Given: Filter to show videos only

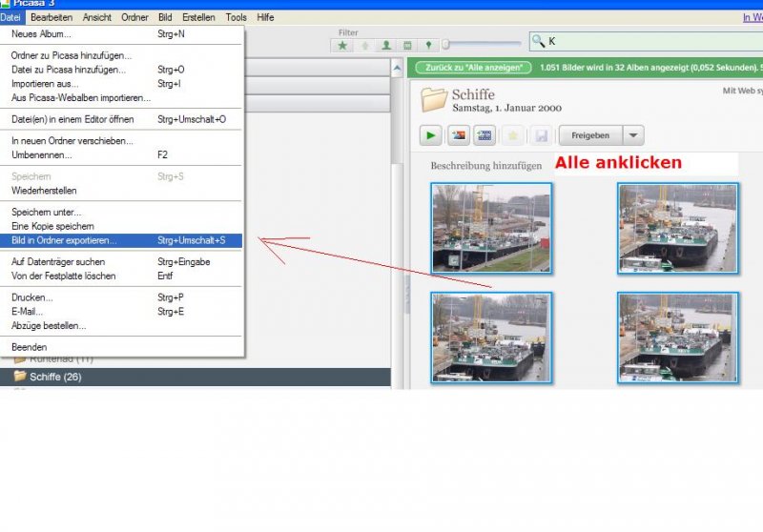Looking at the screenshot, I should pyautogui.click(x=407, y=45).
